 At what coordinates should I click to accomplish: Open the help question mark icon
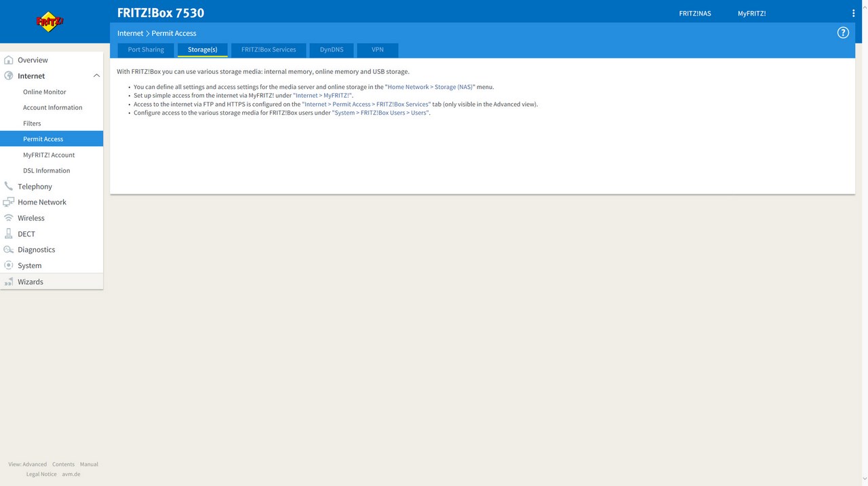(843, 33)
